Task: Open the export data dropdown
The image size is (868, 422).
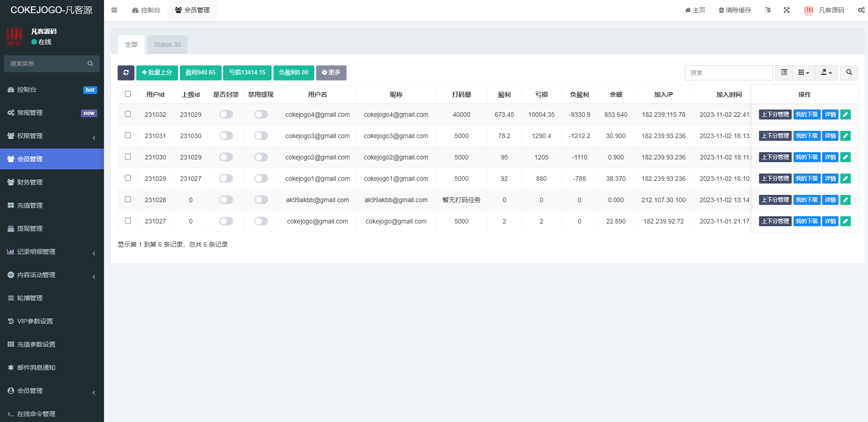Action: [826, 73]
